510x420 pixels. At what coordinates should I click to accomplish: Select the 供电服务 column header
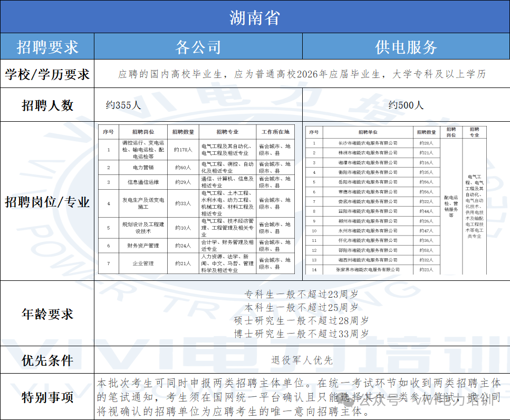coord(406,47)
